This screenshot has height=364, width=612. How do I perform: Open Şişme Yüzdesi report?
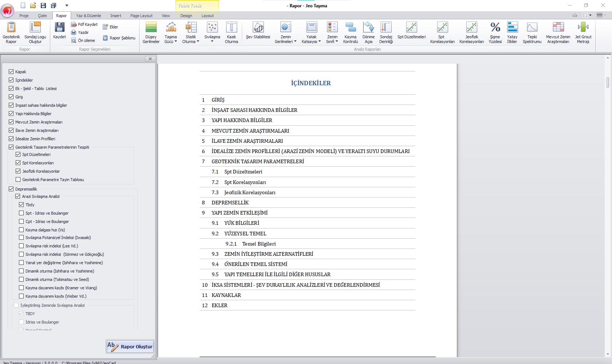point(495,32)
